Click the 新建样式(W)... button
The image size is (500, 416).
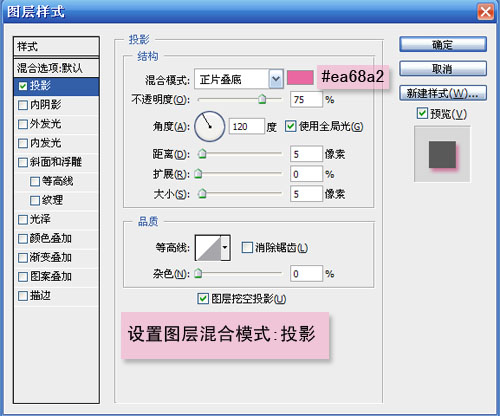(443, 93)
